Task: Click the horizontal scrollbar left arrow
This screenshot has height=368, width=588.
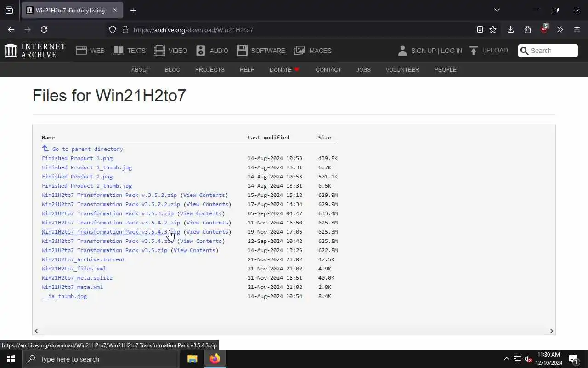Action: [36, 331]
